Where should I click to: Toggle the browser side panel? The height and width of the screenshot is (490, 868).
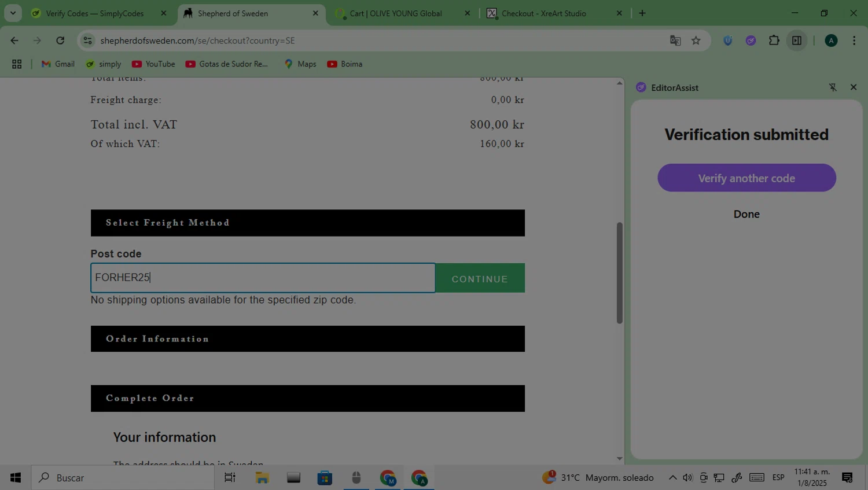pyautogui.click(x=797, y=40)
